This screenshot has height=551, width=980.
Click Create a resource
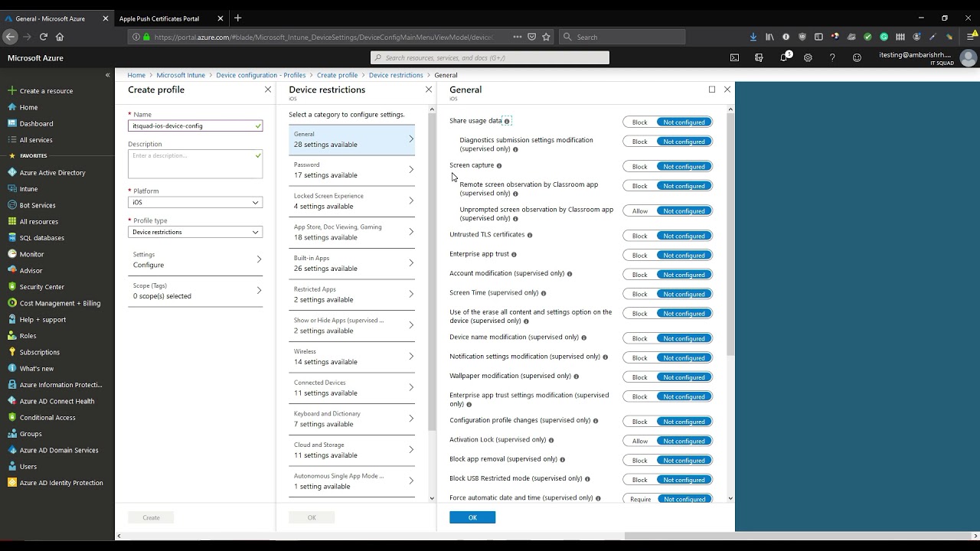click(x=46, y=90)
